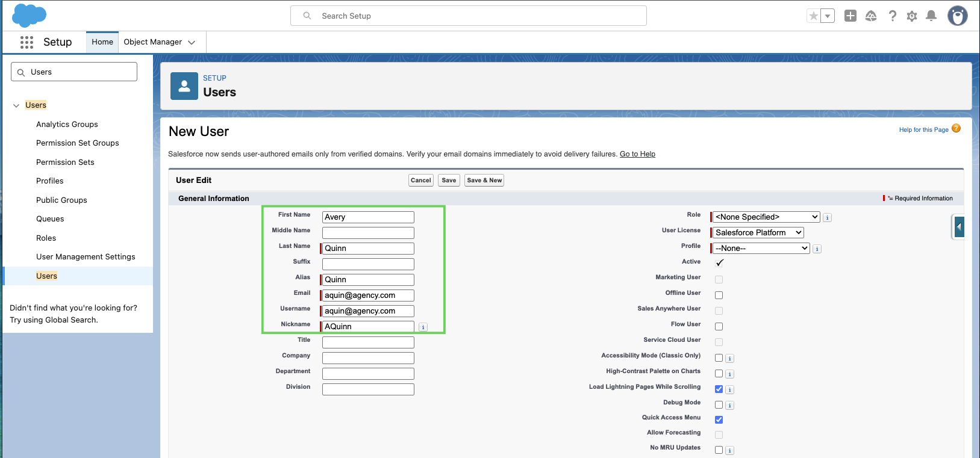Click the Cancel button
This screenshot has height=458, width=980.
pyautogui.click(x=421, y=181)
